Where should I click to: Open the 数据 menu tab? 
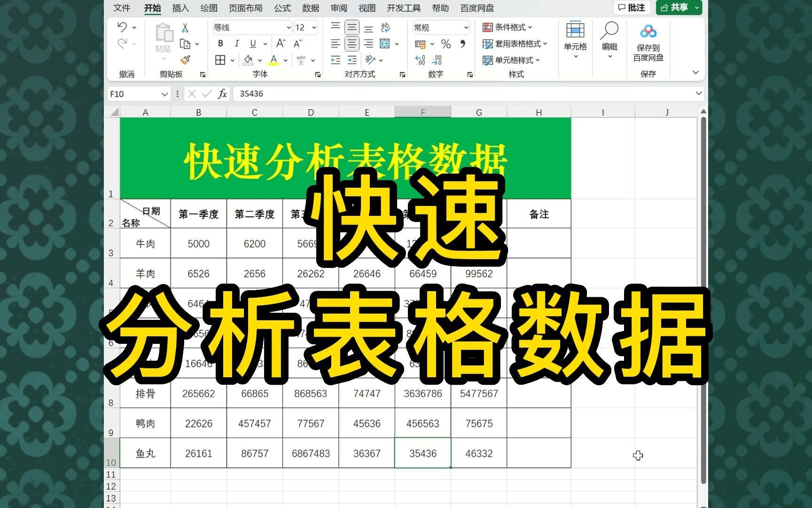(311, 8)
